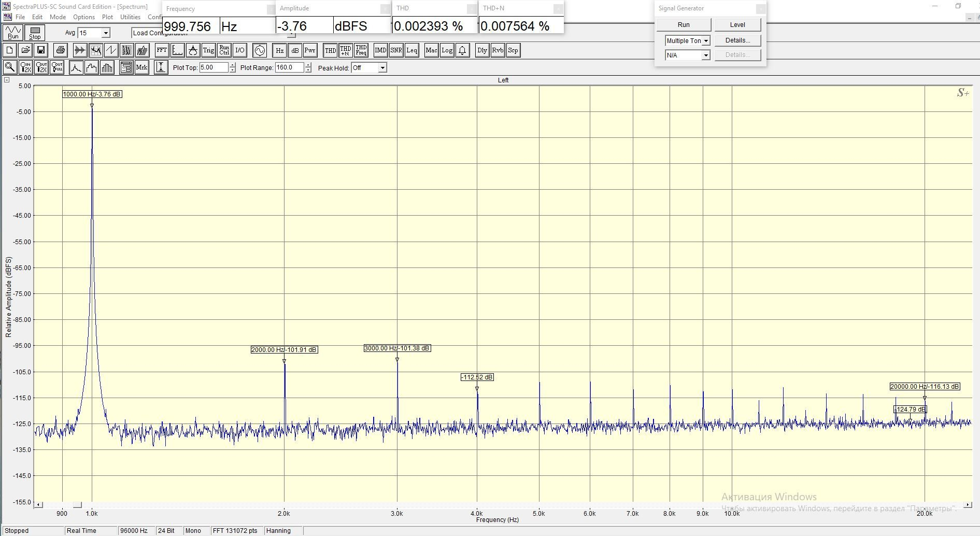The image size is (980, 536).
Task: Decrease Plot Range with stepper arrow
Action: [308, 70]
